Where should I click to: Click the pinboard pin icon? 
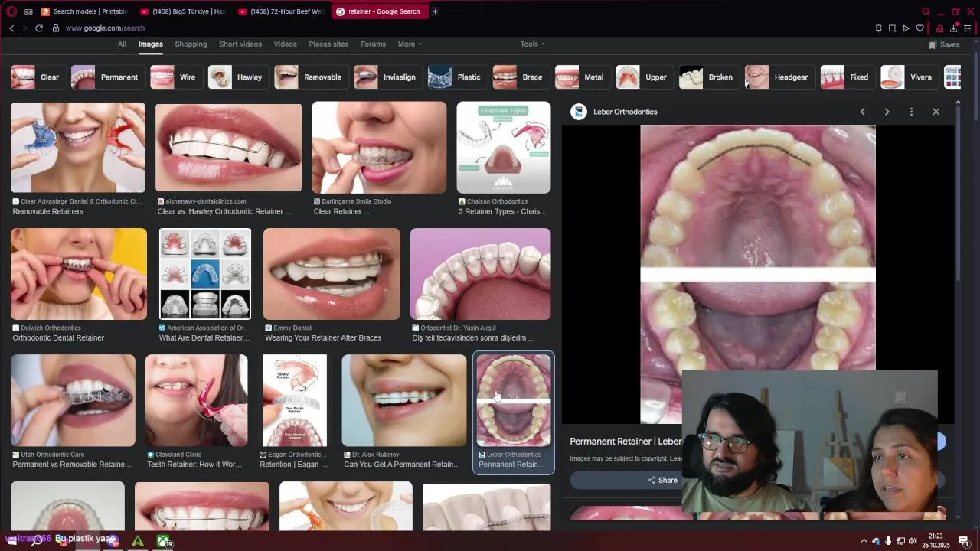coord(878,28)
